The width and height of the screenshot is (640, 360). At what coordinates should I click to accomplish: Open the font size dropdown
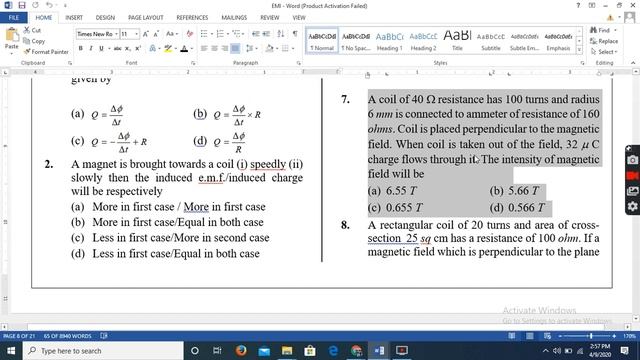click(136, 34)
